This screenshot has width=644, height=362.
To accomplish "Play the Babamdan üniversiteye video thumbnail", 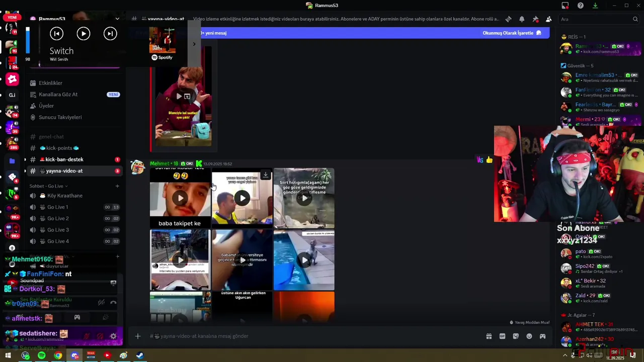I will pyautogui.click(x=242, y=260).
